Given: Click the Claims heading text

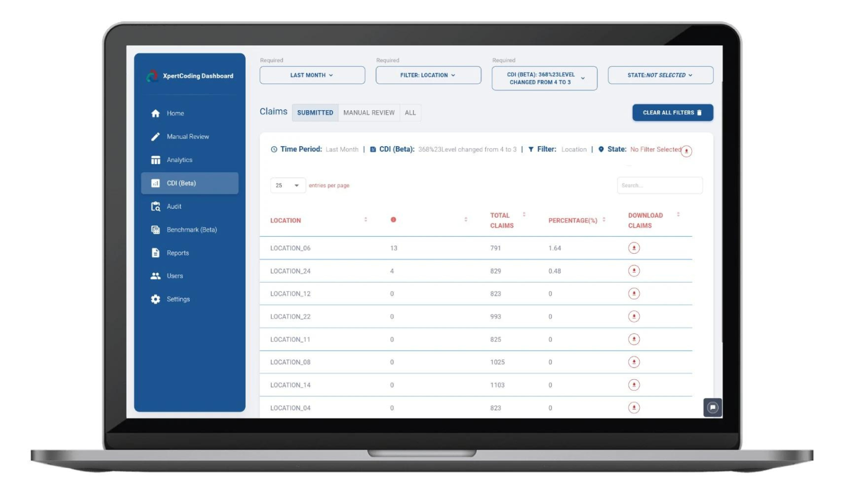Looking at the screenshot, I should tap(273, 112).
